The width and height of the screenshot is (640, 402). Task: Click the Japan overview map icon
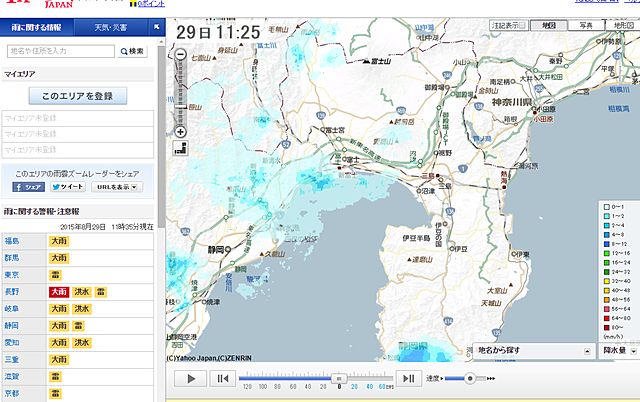[x=180, y=149]
